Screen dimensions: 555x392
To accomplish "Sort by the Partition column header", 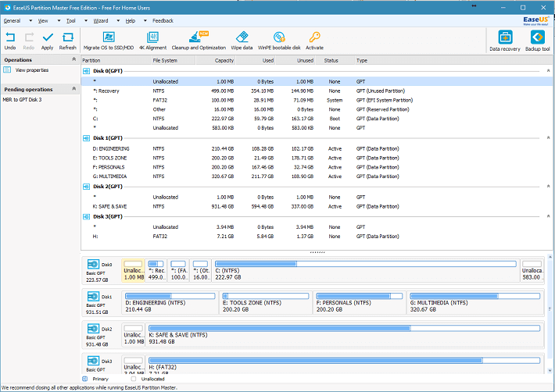I will [x=116, y=60].
